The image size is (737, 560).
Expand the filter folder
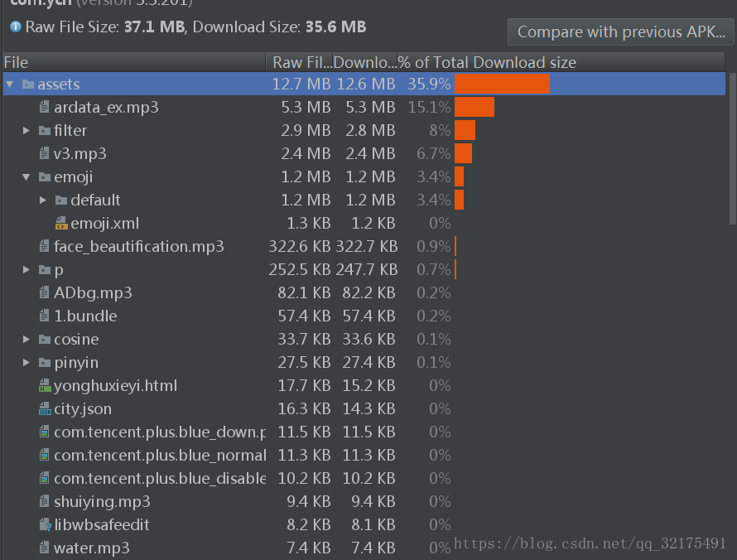(26, 130)
